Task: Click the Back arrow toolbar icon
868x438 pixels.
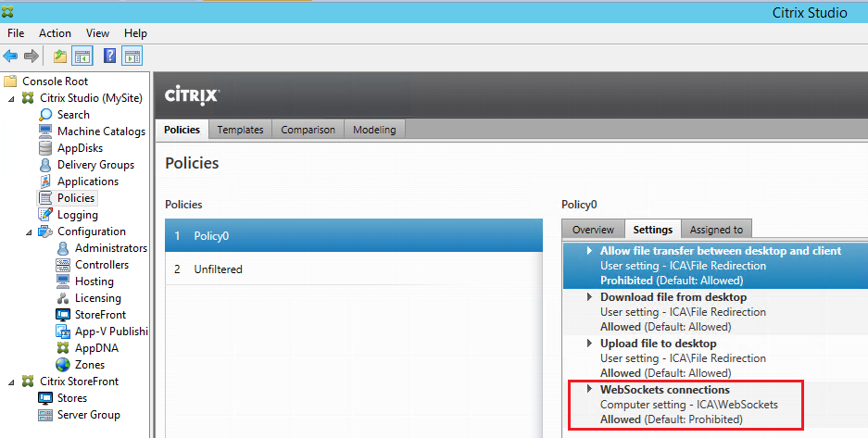Action: click(x=10, y=56)
